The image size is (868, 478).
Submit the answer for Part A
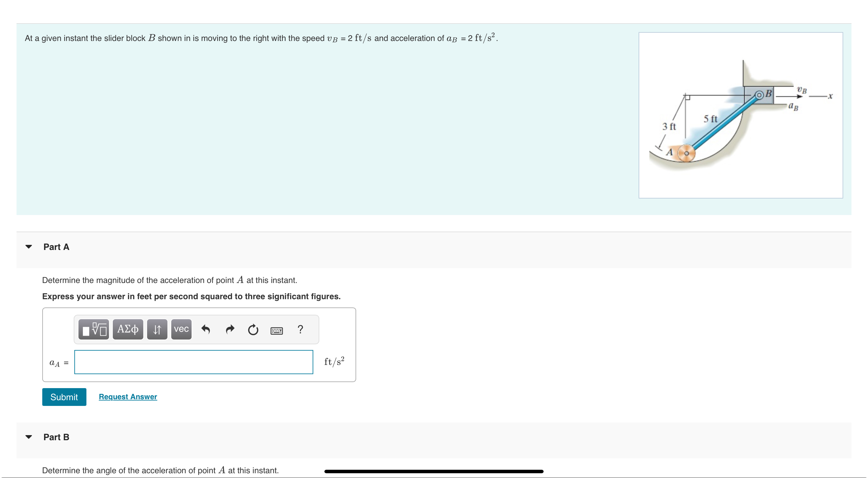coord(64,397)
